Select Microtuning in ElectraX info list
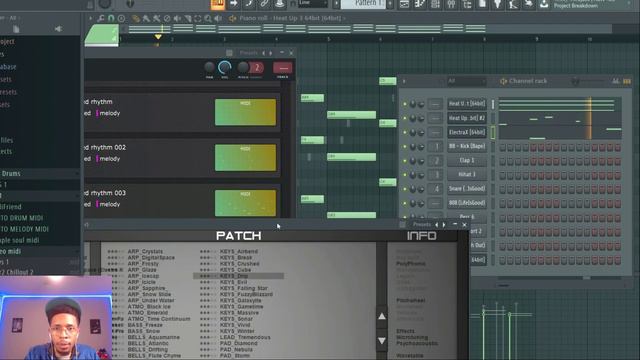640x360 pixels. tap(412, 337)
